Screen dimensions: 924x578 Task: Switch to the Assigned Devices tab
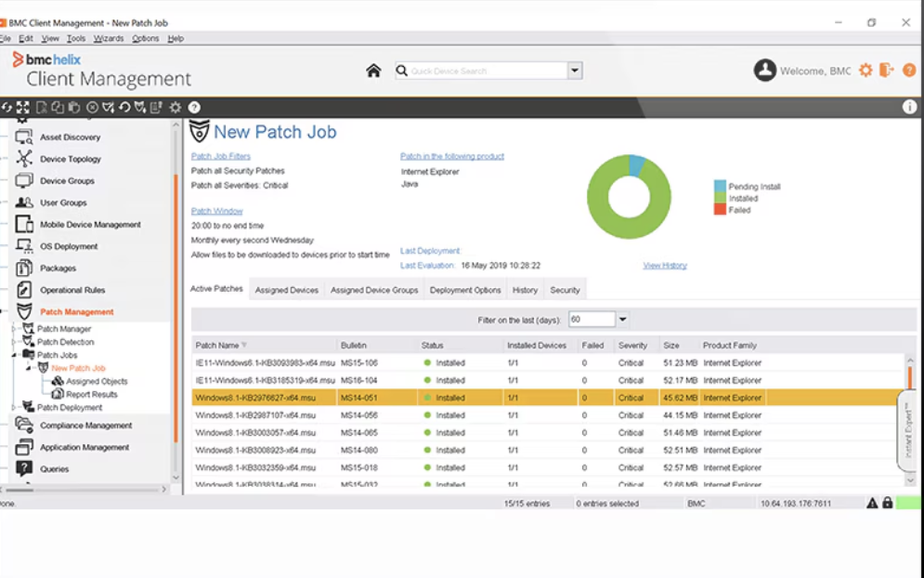[x=287, y=290]
